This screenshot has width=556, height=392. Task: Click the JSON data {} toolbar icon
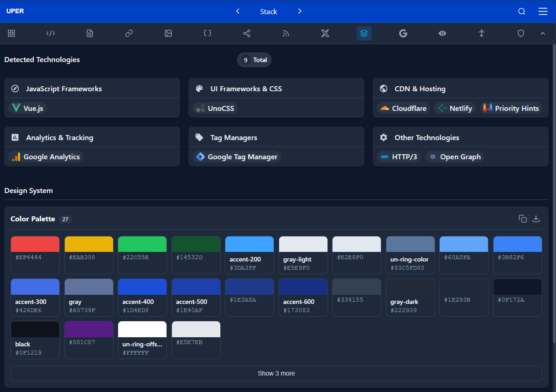pyautogui.click(x=208, y=33)
